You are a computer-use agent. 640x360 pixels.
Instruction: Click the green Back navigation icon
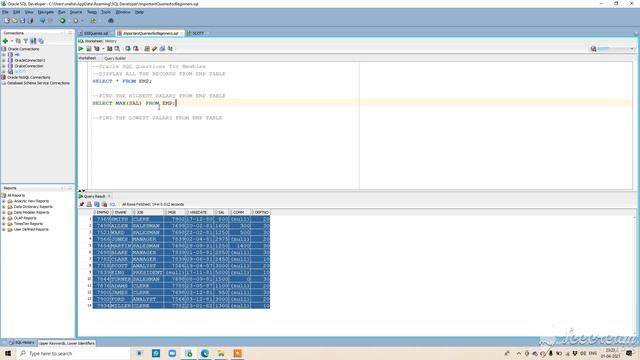pyautogui.click(x=62, y=20)
